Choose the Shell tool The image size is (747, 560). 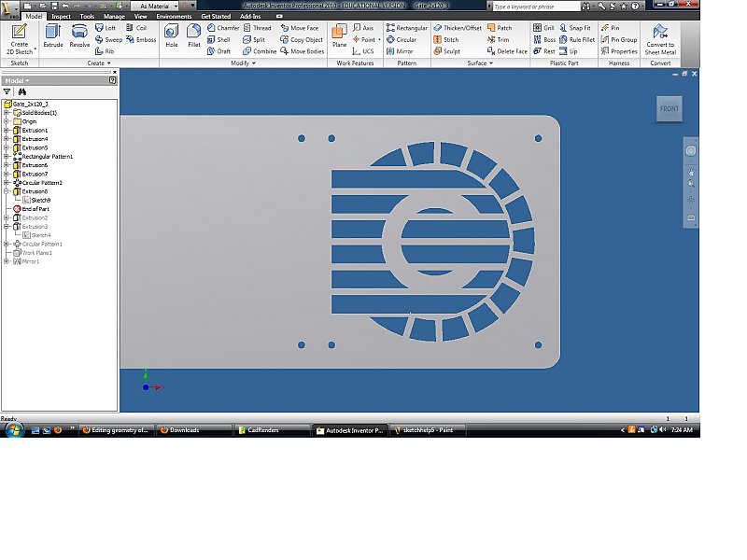pos(218,39)
